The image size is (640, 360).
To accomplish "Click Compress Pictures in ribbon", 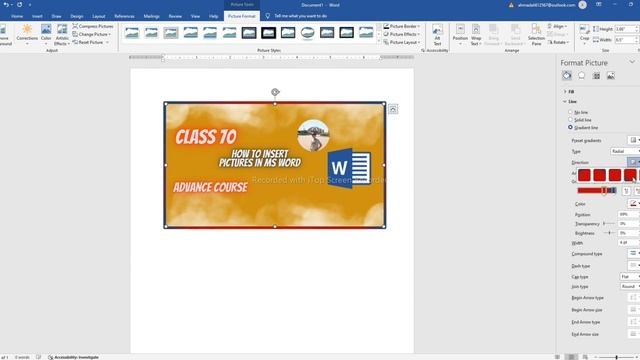I will coord(93,26).
